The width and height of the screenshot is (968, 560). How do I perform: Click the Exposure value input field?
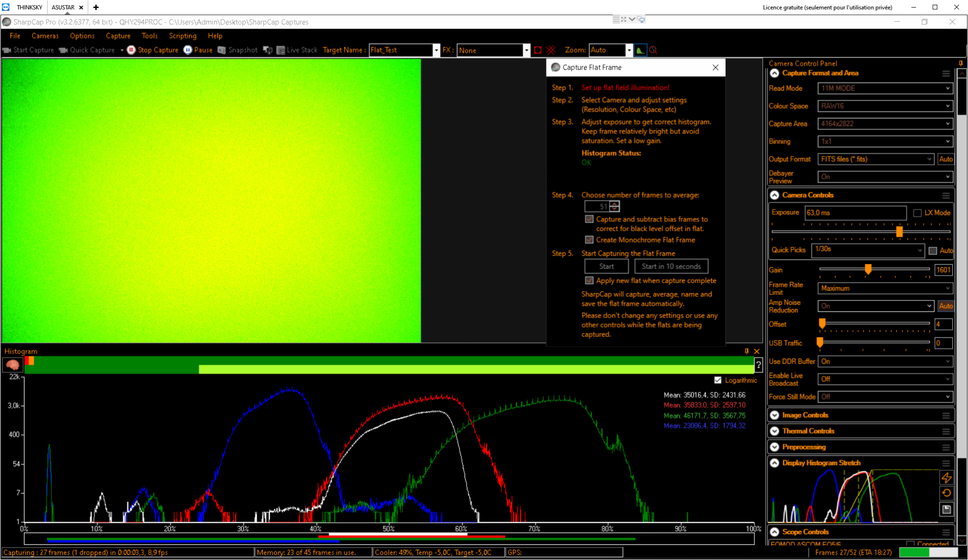point(856,213)
